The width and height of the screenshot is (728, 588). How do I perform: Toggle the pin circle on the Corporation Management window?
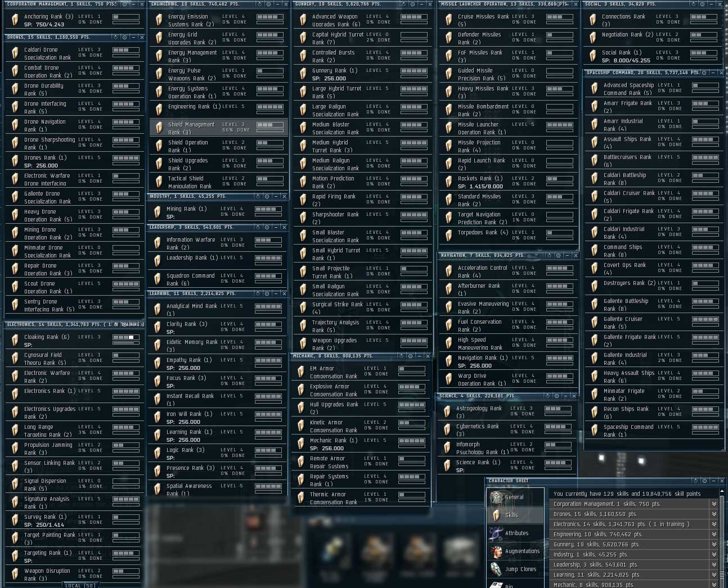124,4
